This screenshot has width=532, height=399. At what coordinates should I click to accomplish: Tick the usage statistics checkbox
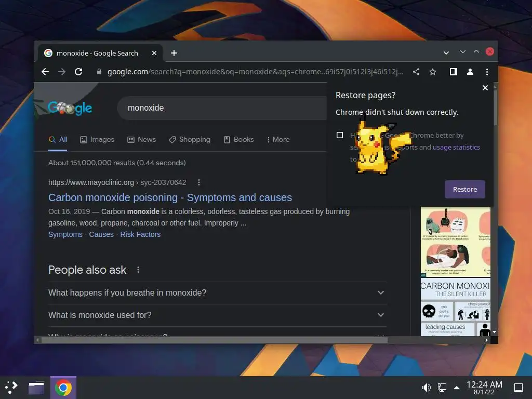coord(340,135)
